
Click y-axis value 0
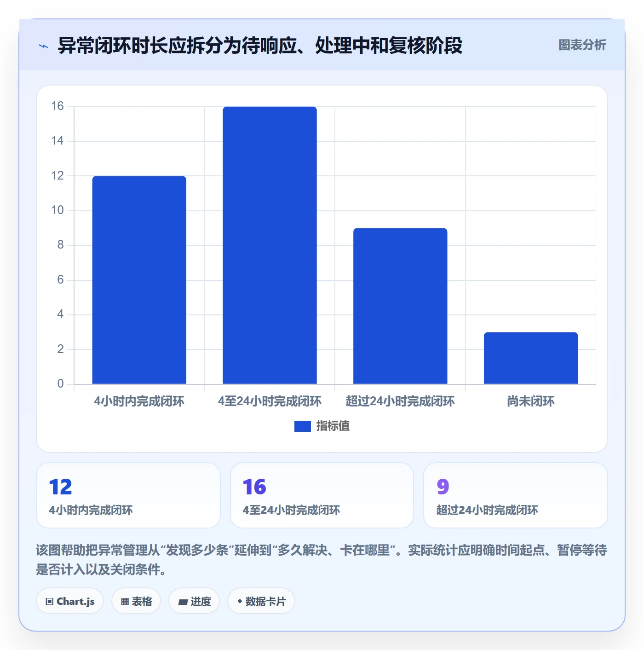60,384
